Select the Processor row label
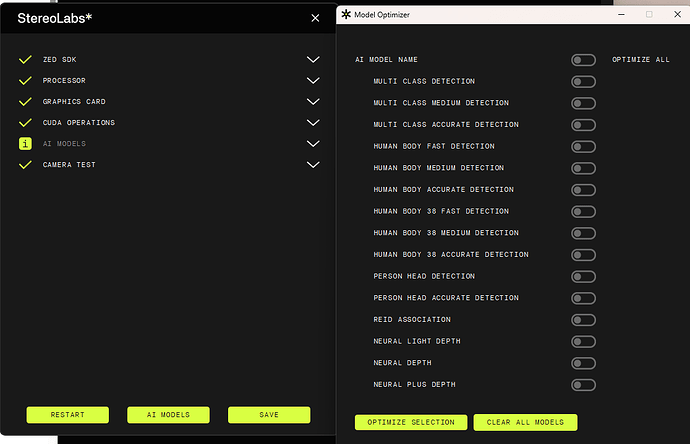690x444 pixels. [64, 81]
